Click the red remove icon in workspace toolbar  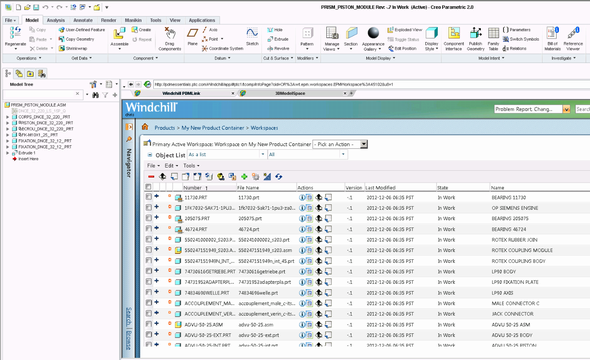(x=151, y=176)
